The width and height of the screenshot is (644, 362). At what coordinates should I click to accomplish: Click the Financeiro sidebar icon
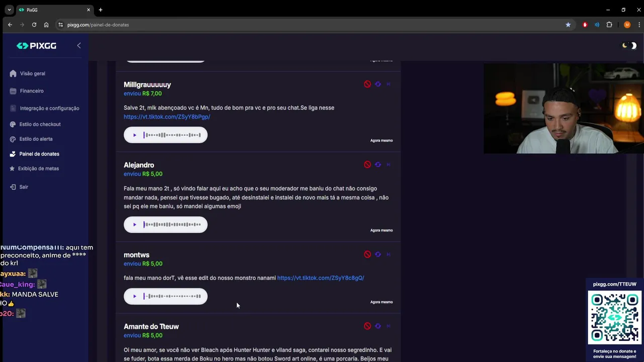click(13, 91)
